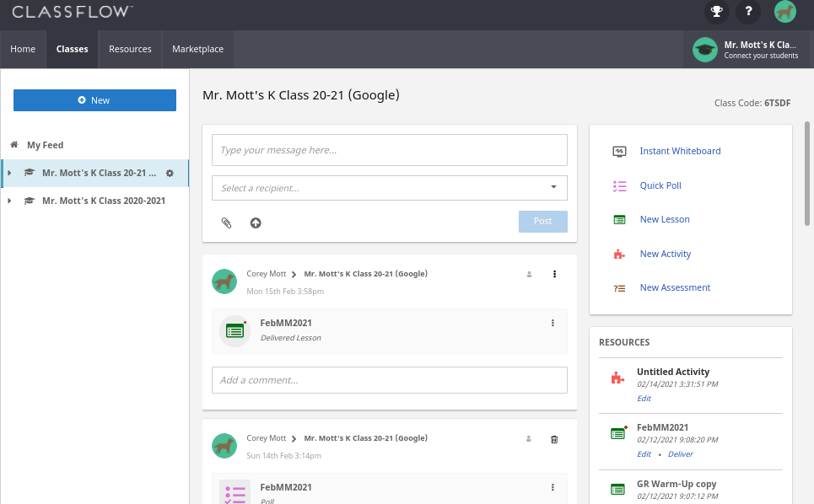Click Deliver under FebMM2021 resource
The height and width of the screenshot is (504, 814).
680,453
